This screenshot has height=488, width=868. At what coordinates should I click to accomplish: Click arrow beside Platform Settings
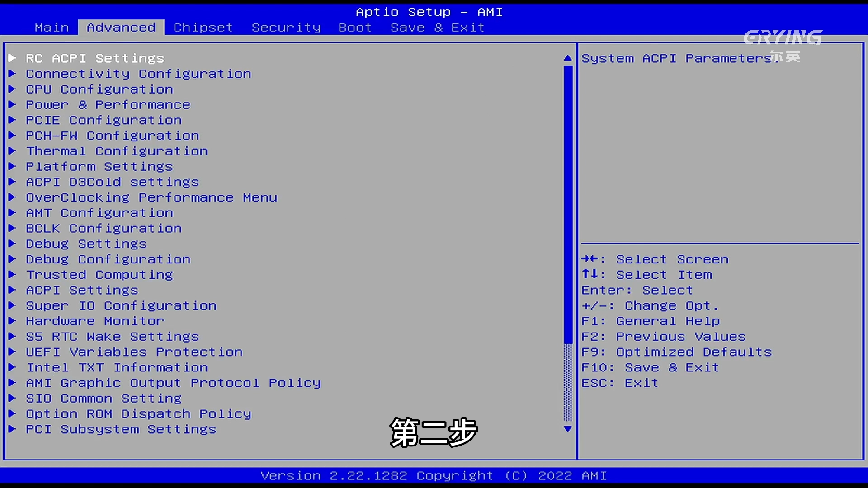click(x=12, y=166)
